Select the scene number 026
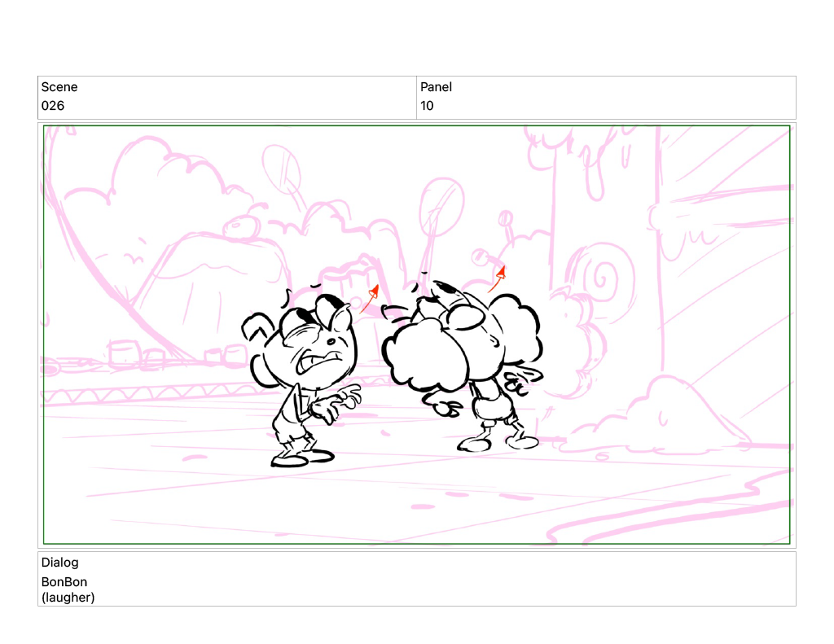The height and width of the screenshot is (644, 834). point(53,106)
